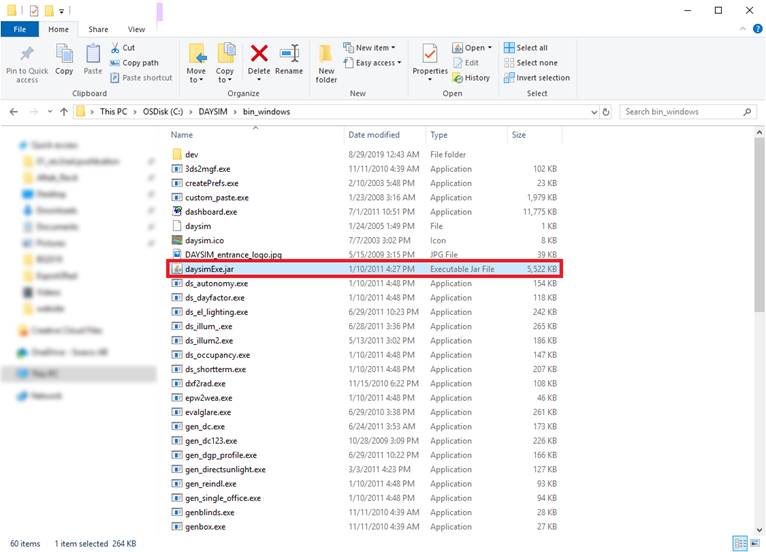Click DAYSIM in the address breadcrumb

pyautogui.click(x=213, y=112)
